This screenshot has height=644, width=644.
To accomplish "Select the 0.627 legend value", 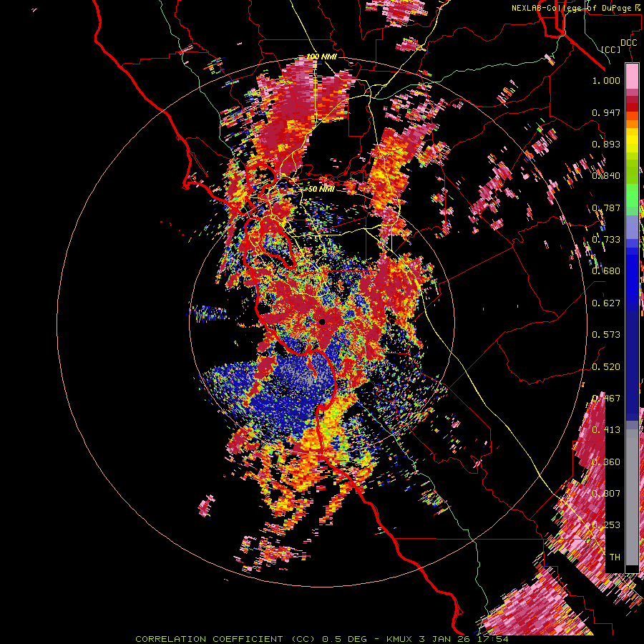I will click(x=606, y=303).
